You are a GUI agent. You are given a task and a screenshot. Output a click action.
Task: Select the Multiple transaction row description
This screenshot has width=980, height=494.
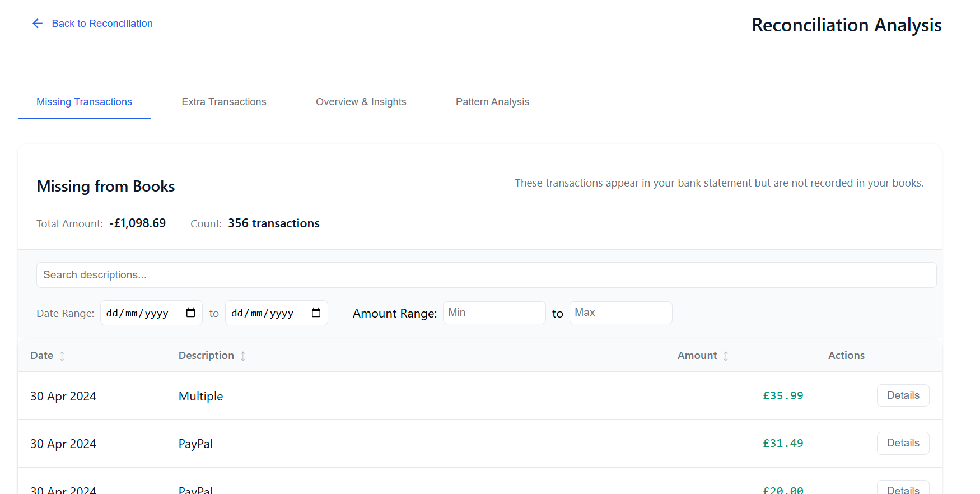[200, 397]
